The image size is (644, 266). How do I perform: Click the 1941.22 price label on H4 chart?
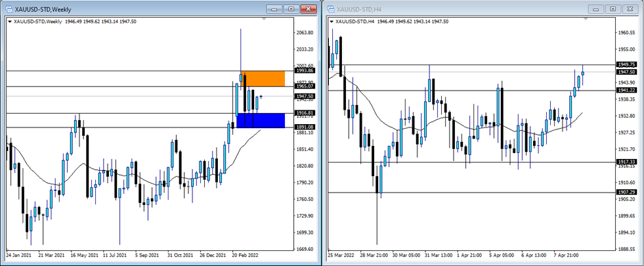pyautogui.click(x=627, y=90)
